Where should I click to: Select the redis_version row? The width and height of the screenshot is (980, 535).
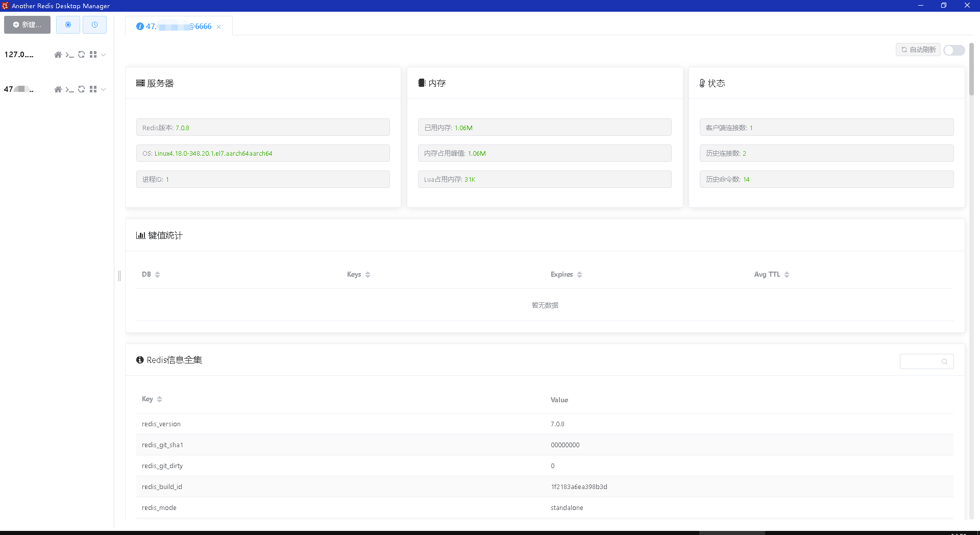[545, 424]
